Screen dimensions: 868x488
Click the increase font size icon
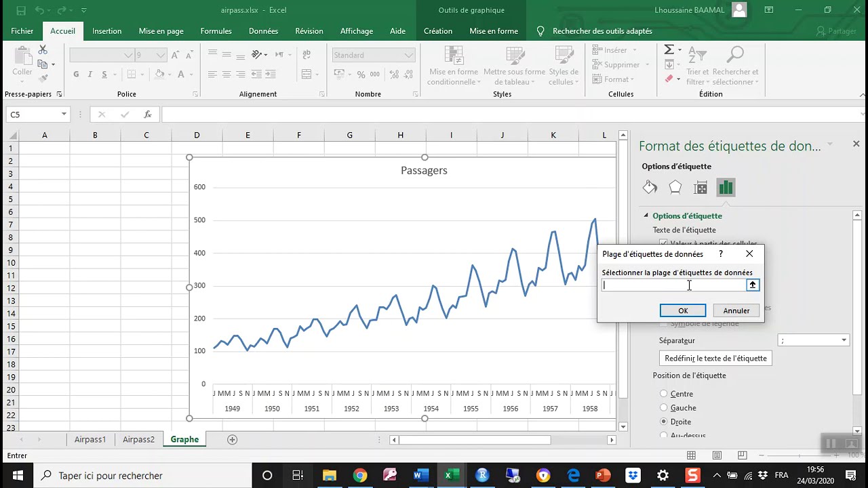(175, 55)
